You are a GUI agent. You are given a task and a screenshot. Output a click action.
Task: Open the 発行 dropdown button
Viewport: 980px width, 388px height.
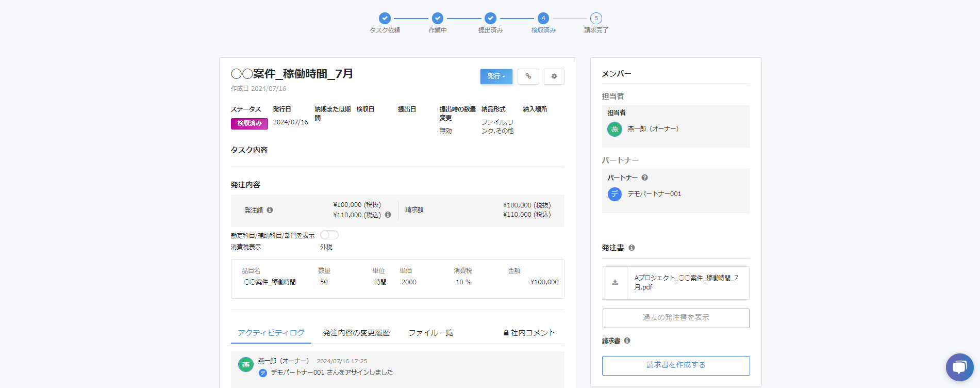point(496,76)
